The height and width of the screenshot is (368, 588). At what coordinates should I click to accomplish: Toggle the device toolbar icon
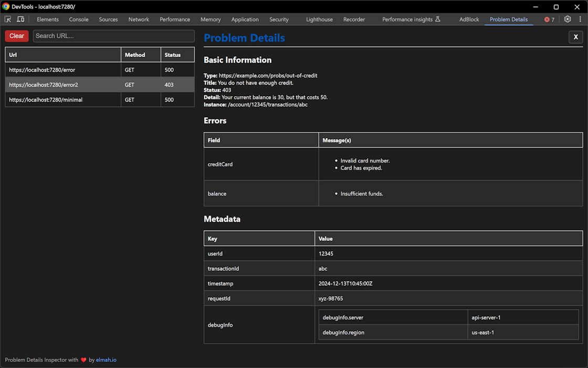[x=20, y=19]
